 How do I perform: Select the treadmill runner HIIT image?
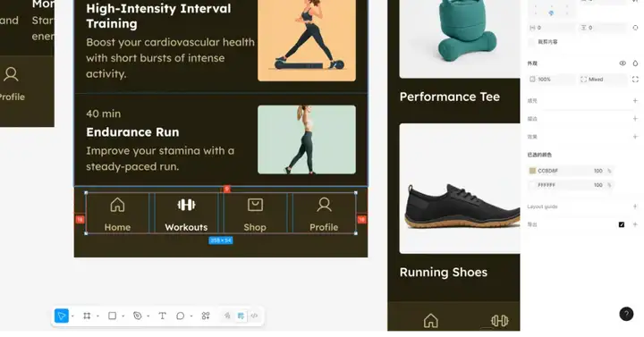307,40
